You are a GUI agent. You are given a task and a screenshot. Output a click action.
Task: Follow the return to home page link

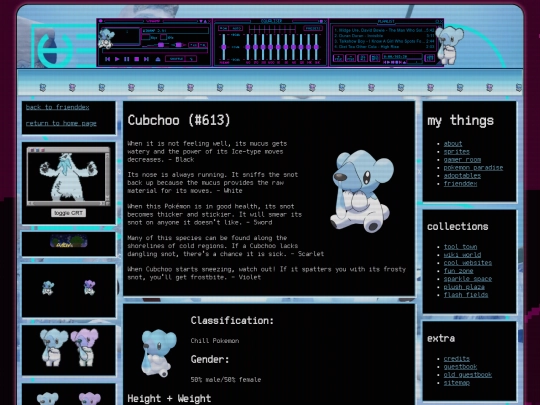click(x=61, y=123)
